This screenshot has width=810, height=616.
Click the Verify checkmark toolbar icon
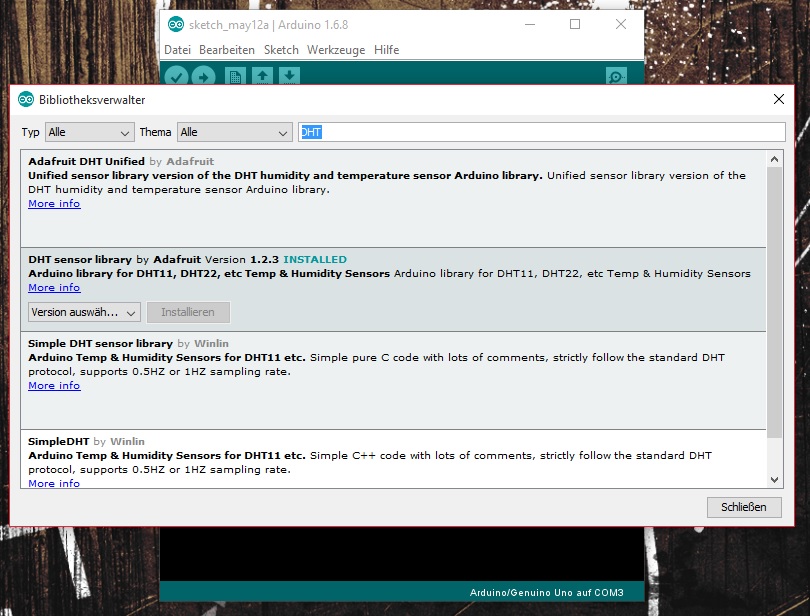coord(176,77)
